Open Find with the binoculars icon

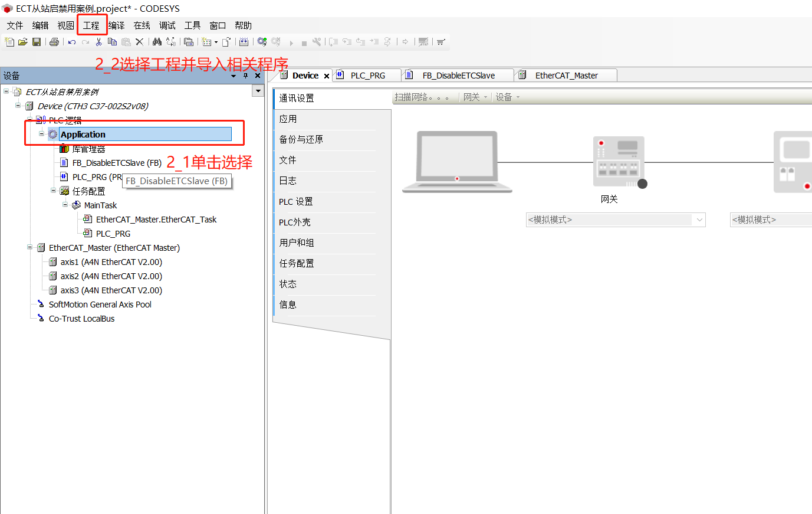pyautogui.click(x=157, y=42)
